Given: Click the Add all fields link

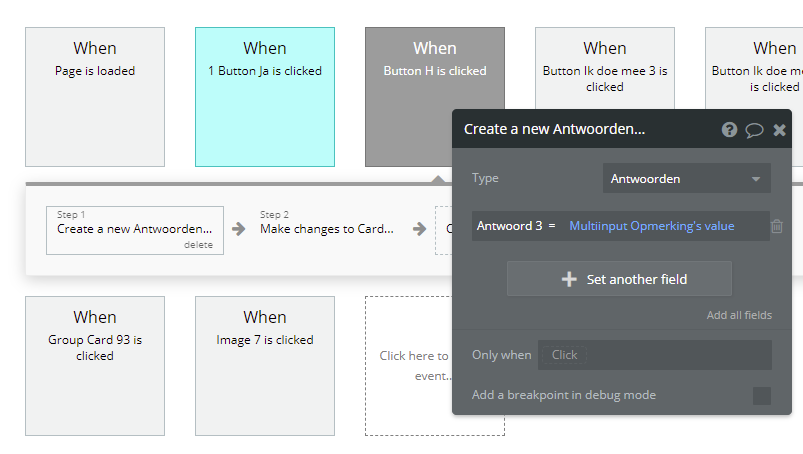Looking at the screenshot, I should point(739,315).
